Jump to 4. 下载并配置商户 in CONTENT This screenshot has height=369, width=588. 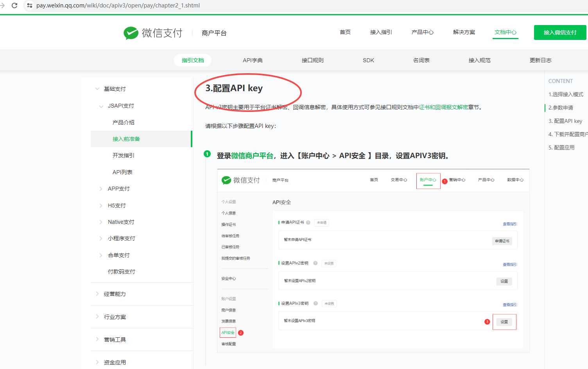click(568, 134)
